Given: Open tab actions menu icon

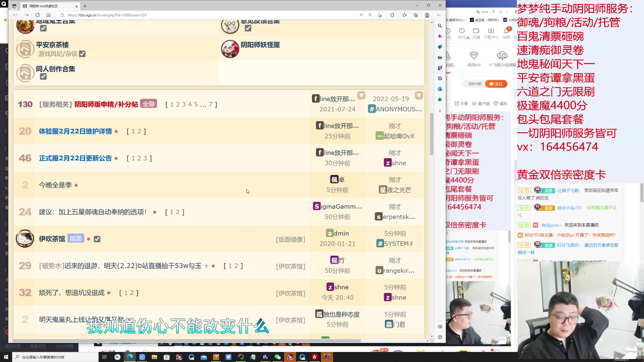Looking at the screenshot, I should [14, 6].
